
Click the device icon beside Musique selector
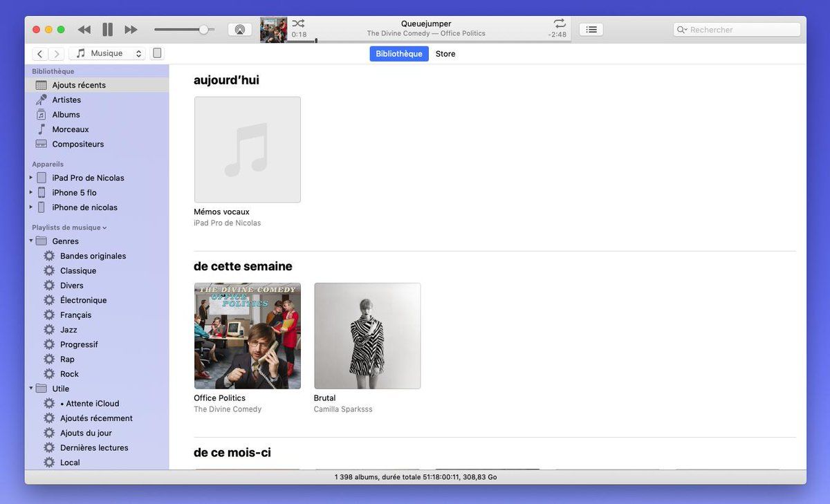coord(157,53)
